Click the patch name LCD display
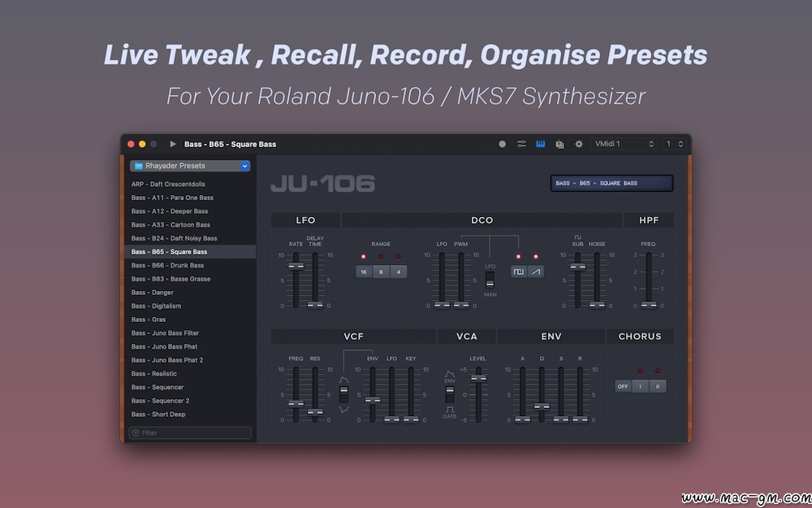The height and width of the screenshot is (508, 812). 611,183
